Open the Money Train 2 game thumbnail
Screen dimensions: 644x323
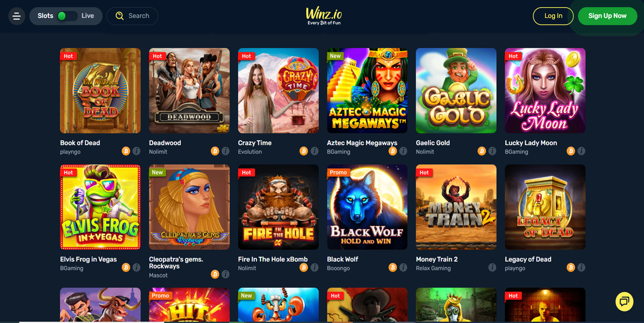click(x=456, y=207)
